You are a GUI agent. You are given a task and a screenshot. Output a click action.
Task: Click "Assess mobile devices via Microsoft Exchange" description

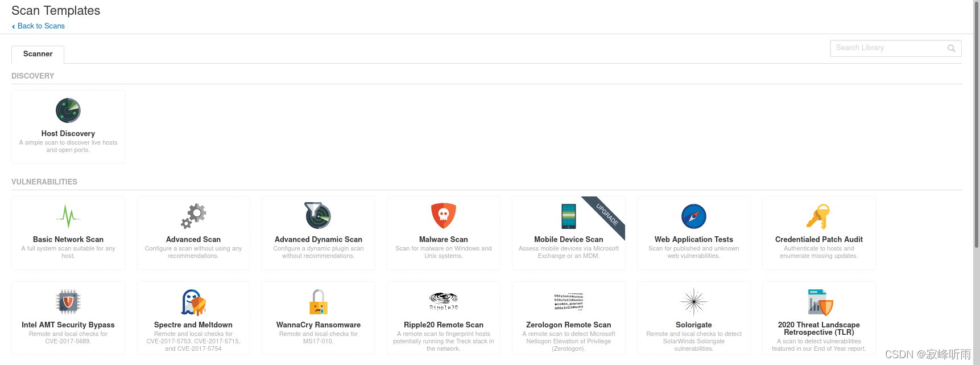click(x=569, y=252)
